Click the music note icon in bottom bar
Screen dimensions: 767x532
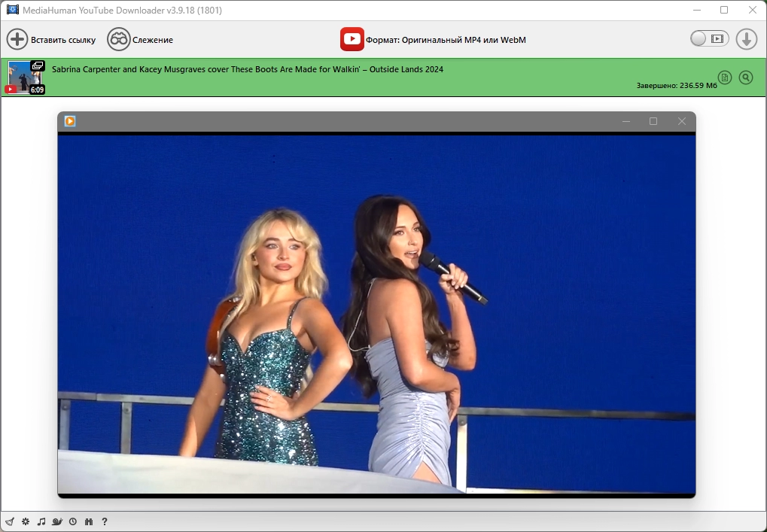41,521
